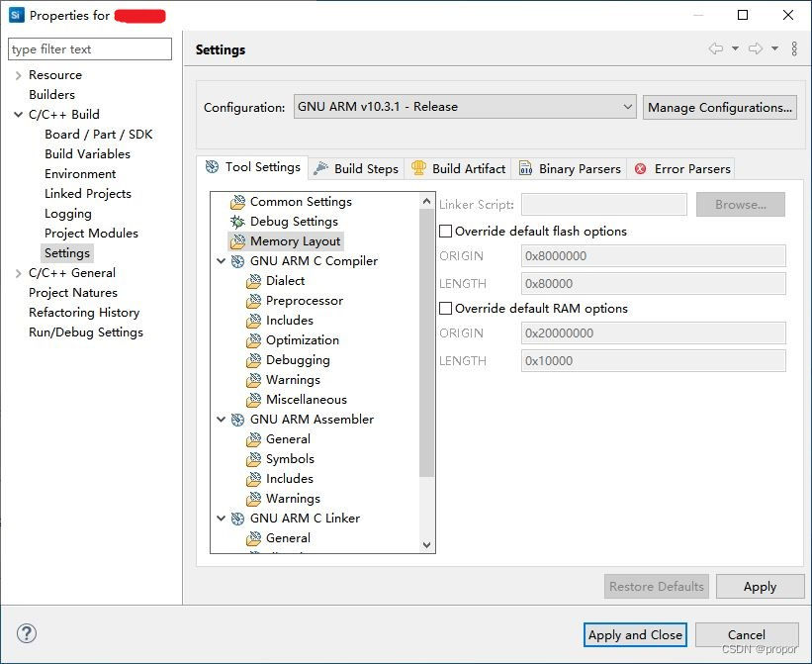Viewport: 812px width, 664px height.
Task: Open help via the question mark icon
Action: (x=26, y=632)
